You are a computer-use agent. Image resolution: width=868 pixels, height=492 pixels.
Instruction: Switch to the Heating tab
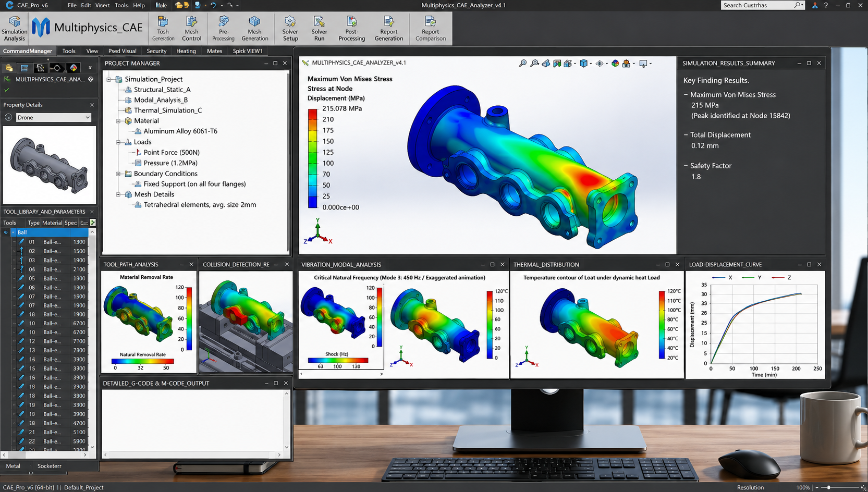[186, 51]
